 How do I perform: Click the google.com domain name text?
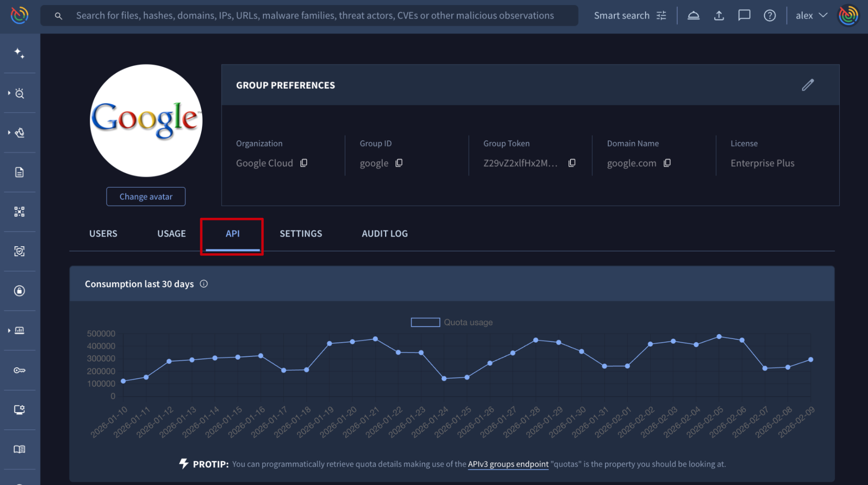click(632, 163)
